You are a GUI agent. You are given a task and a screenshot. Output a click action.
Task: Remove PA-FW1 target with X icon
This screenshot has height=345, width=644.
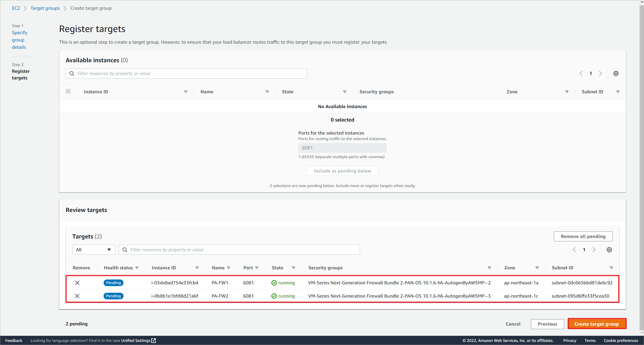pyautogui.click(x=77, y=283)
